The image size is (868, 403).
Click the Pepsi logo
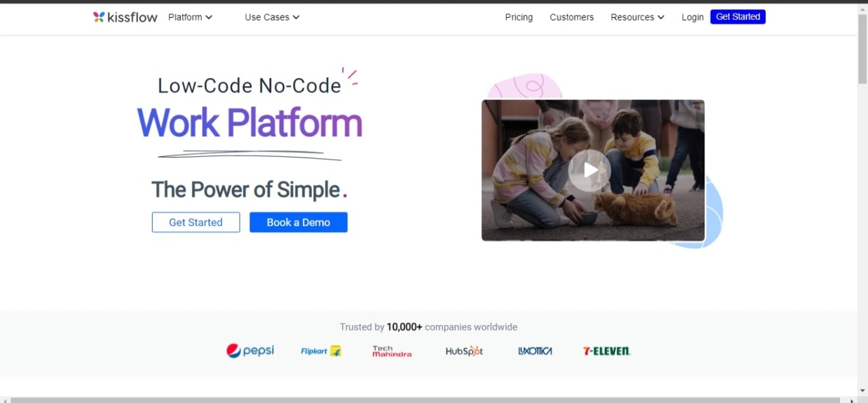coord(250,351)
